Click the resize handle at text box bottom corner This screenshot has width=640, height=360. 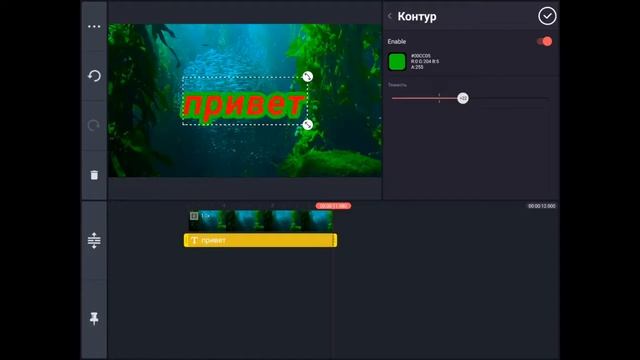(308, 124)
